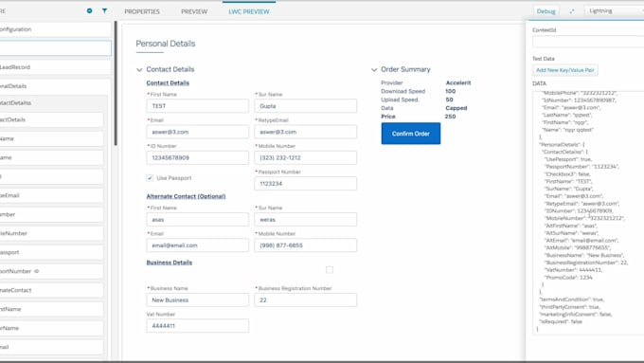Click the Business Registration Number field
Screen dimensions: 644x363
[305, 300]
